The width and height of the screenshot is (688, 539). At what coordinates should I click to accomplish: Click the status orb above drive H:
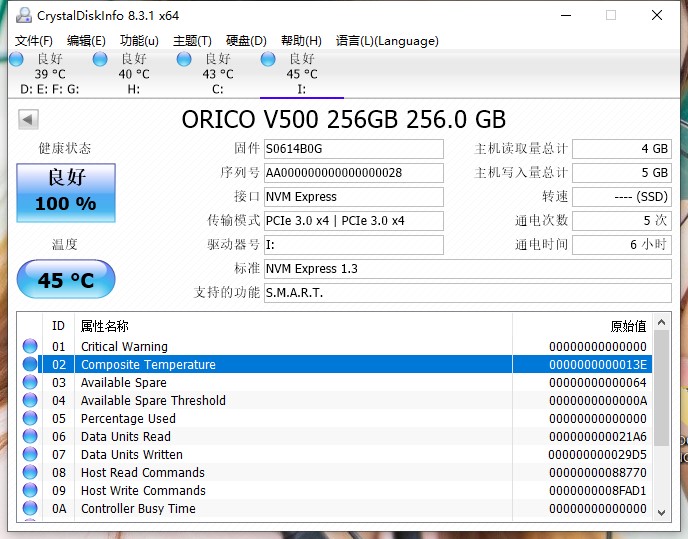100,60
